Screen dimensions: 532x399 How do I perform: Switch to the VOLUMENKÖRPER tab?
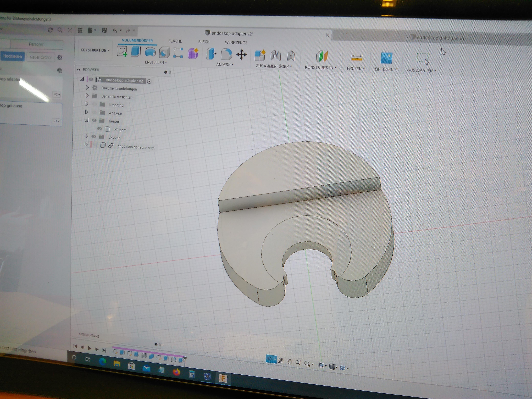(x=137, y=40)
